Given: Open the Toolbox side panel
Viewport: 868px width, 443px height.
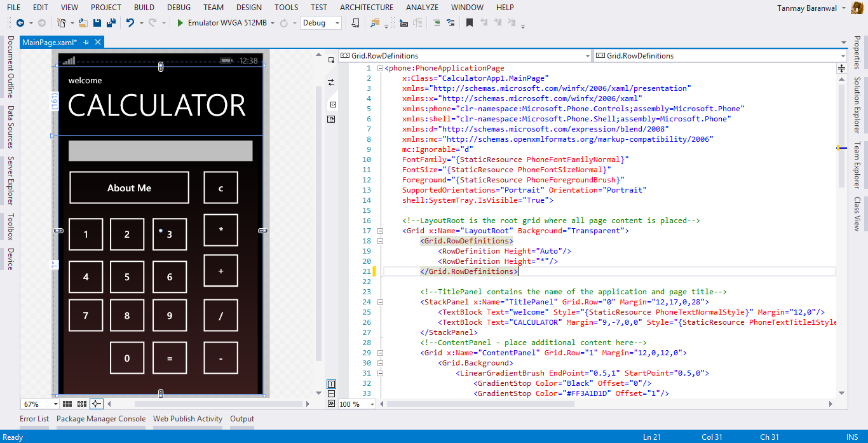Looking at the screenshot, I should click(10, 227).
